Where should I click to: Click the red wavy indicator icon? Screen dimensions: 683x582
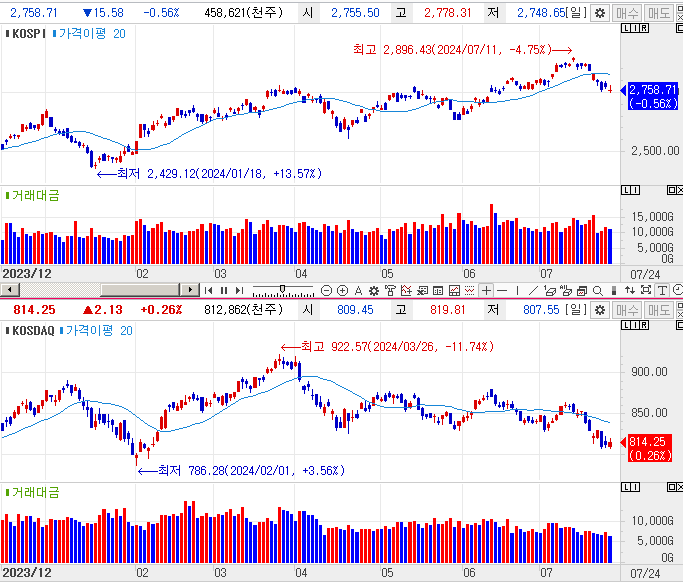coord(469,291)
